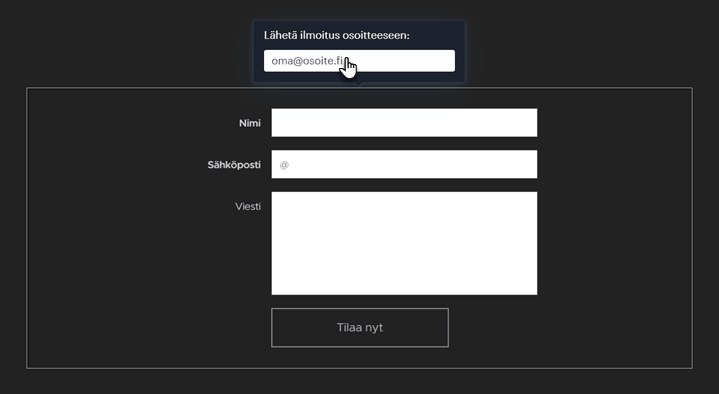Image resolution: width=719 pixels, height=394 pixels.
Task: Click the Tilaa nyt button
Action: click(360, 327)
